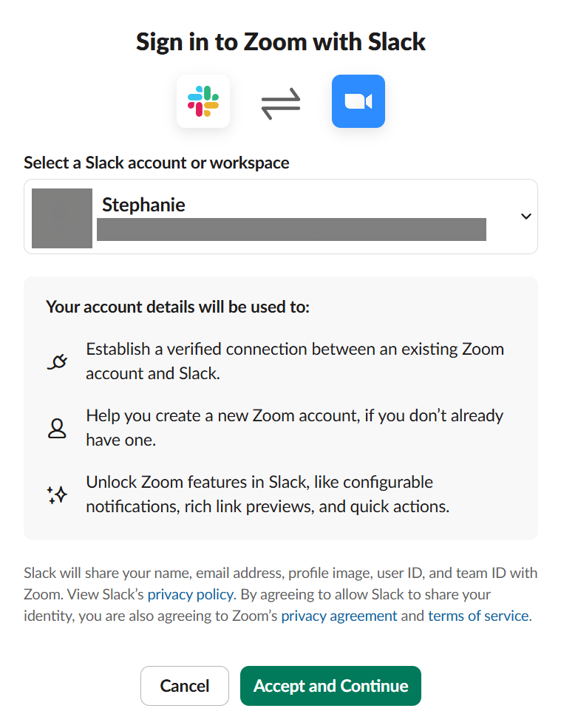Screen dimensions: 561x728
Task: Click the grayed-out workspace name area
Action: (290, 229)
